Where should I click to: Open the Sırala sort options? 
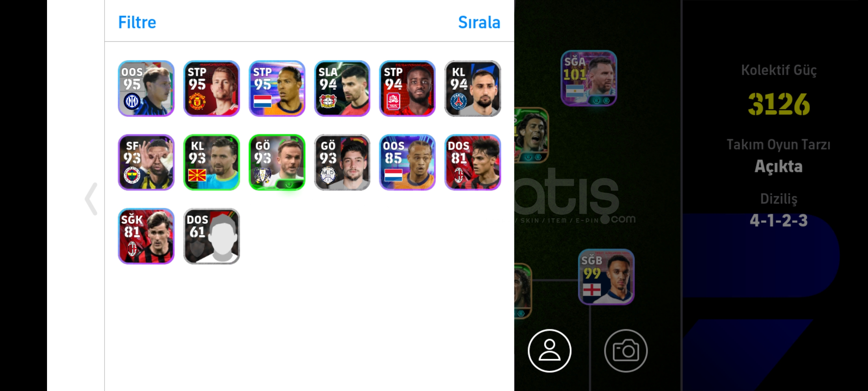(x=479, y=22)
